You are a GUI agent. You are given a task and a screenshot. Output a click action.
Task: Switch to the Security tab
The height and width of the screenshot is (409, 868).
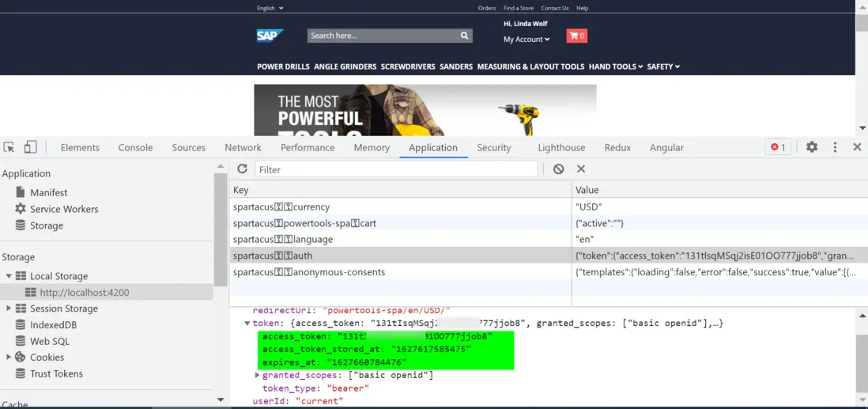(x=494, y=147)
